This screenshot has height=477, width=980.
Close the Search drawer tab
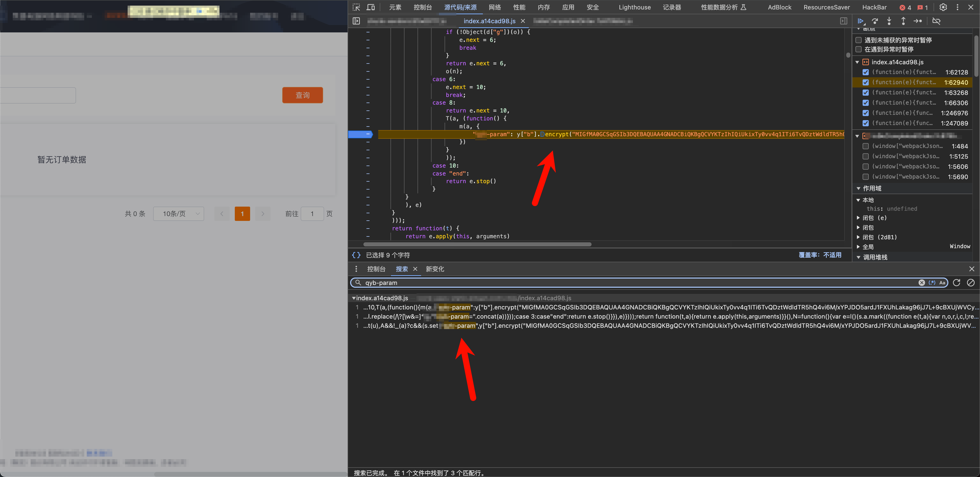(415, 269)
